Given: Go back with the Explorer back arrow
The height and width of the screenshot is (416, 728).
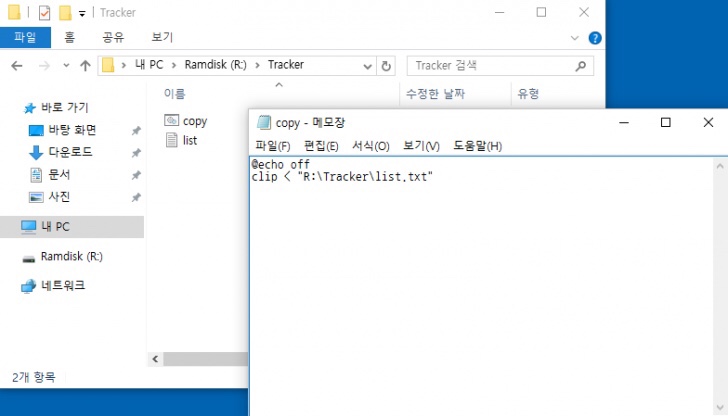Looking at the screenshot, I should click(17, 66).
